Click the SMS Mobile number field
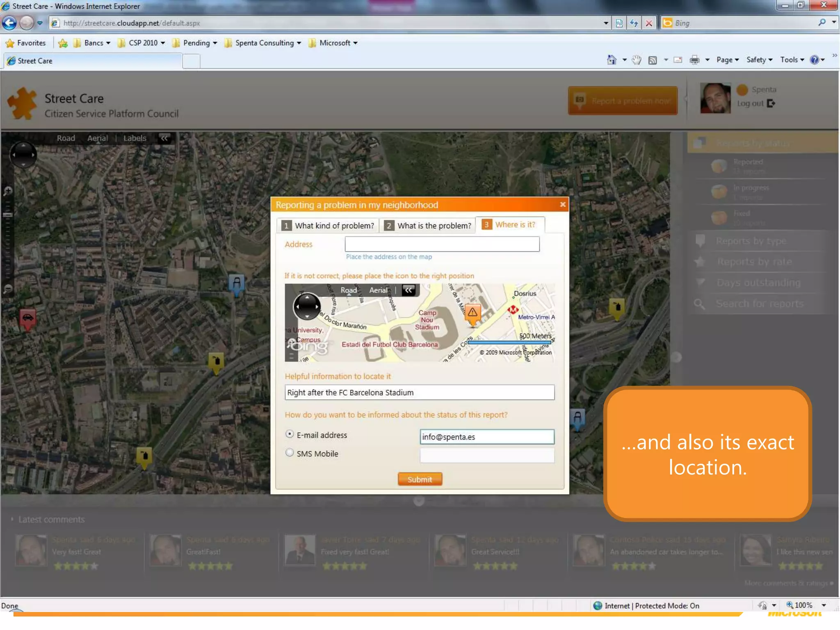 [x=487, y=455]
